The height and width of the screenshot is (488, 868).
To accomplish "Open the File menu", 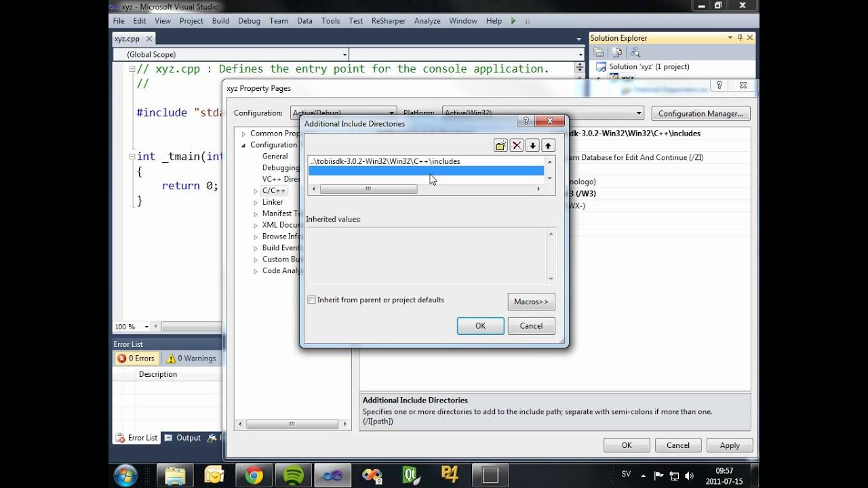I will point(119,21).
